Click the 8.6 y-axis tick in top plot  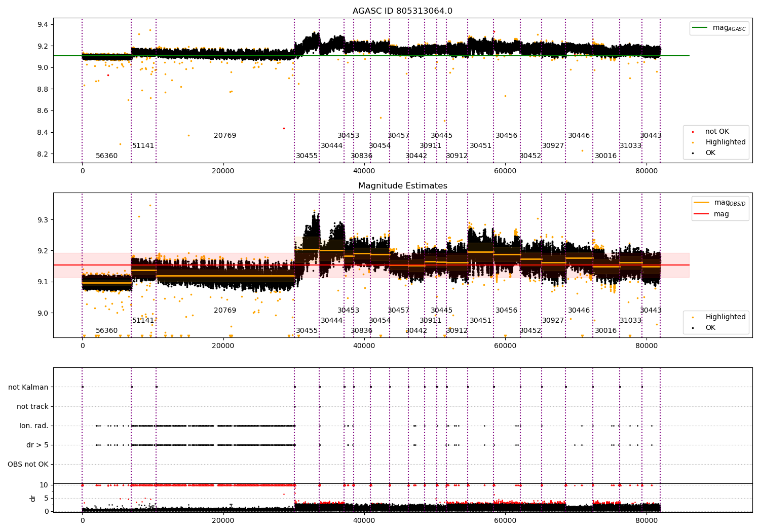(43, 111)
